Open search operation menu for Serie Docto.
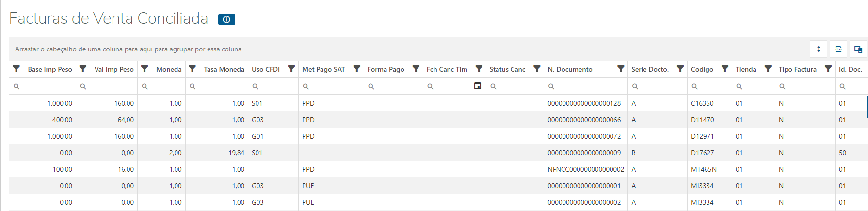This screenshot has height=211, width=868. pos(635,86)
